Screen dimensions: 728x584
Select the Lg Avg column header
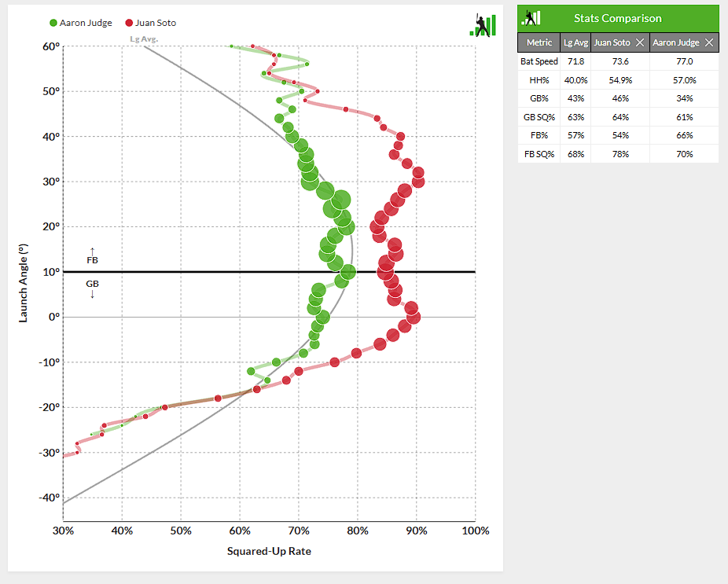(x=575, y=42)
